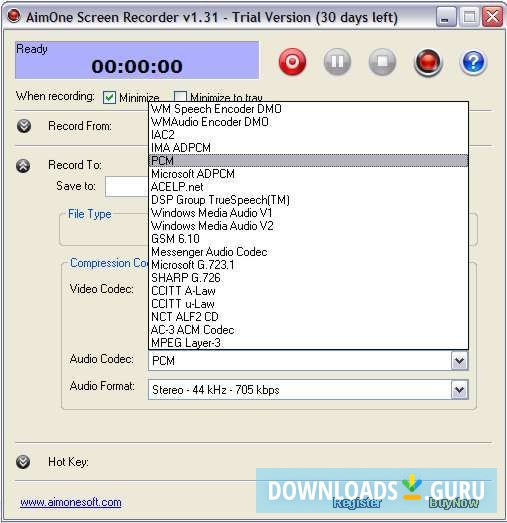Image resolution: width=507 pixels, height=523 pixels.
Task: Collapse the Record To section
Action: pos(23,165)
